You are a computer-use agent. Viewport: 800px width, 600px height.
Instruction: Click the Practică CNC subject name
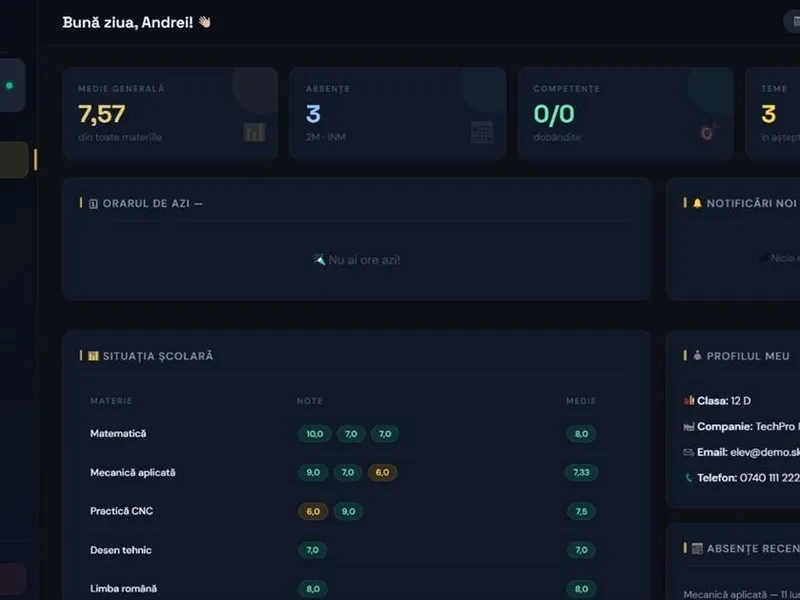[x=121, y=511]
